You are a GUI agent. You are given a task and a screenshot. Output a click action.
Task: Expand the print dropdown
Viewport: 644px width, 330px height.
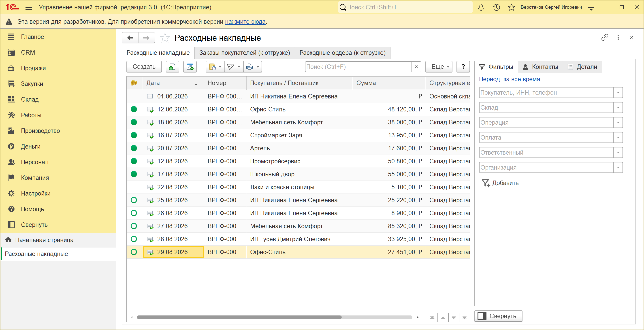pyautogui.click(x=252, y=67)
